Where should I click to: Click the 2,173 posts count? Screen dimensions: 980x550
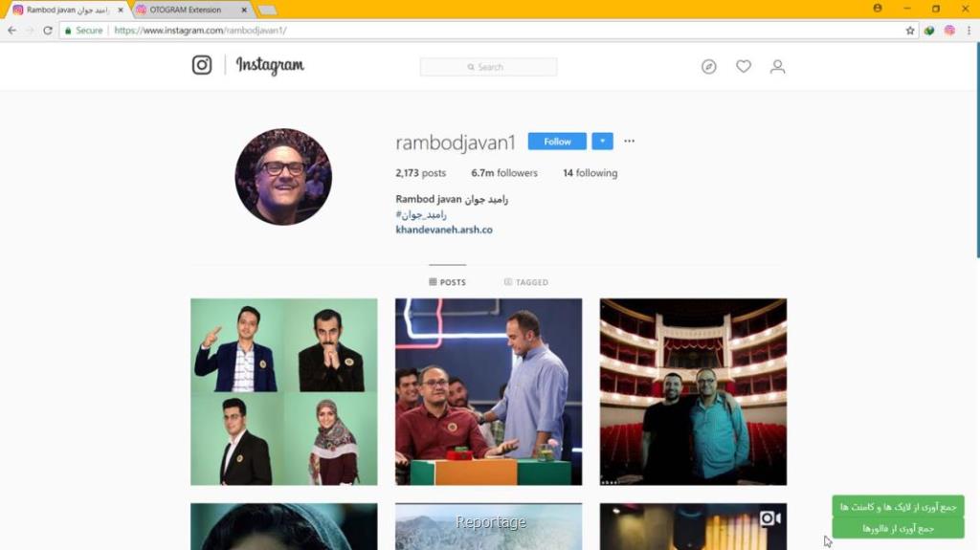click(421, 173)
